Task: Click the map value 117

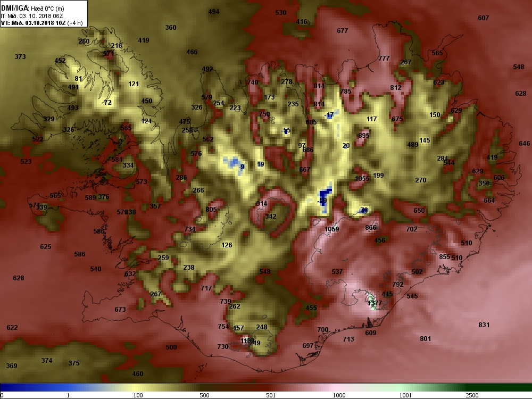Action: (x=371, y=119)
